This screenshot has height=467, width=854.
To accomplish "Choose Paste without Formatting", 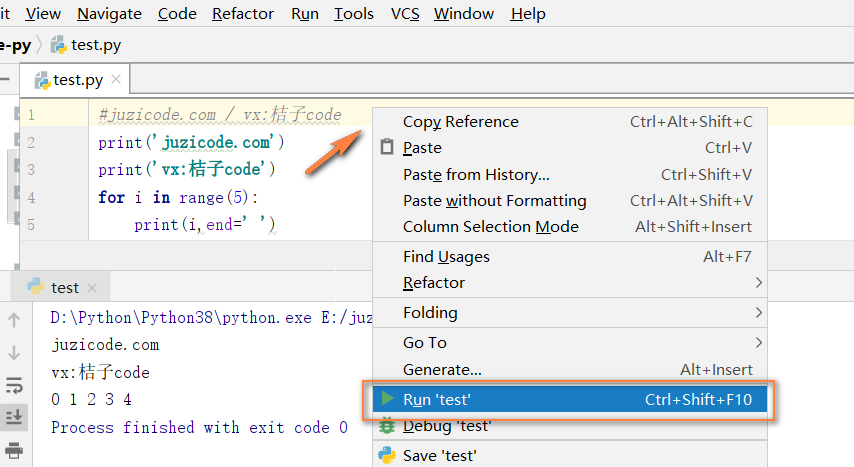I will pos(570,201).
